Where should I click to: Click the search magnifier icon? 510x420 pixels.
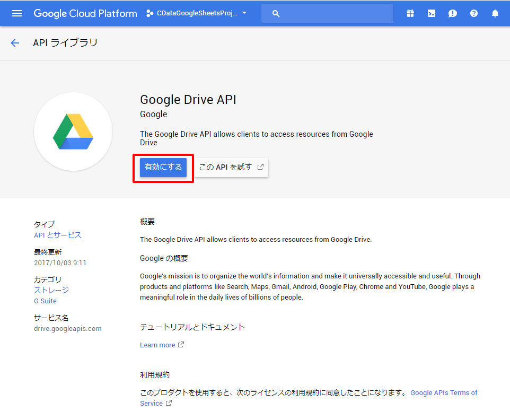pos(276,13)
